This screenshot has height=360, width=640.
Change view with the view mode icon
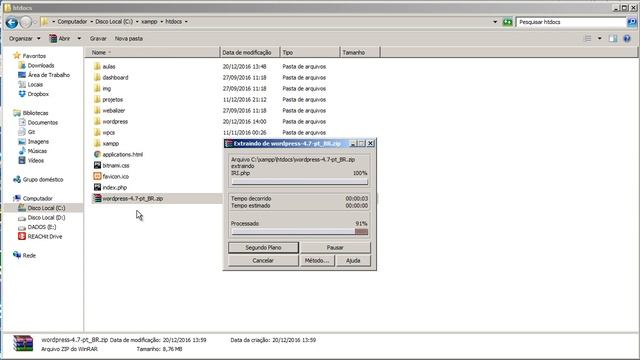pos(588,38)
